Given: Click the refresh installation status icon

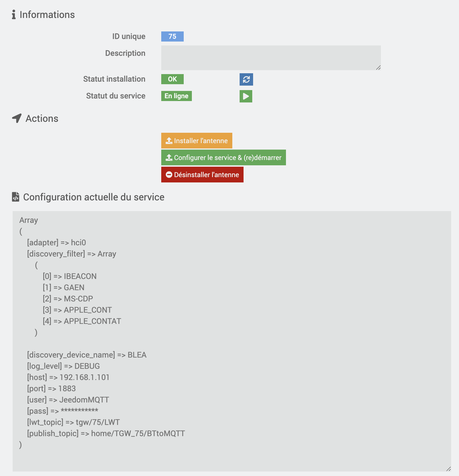Looking at the screenshot, I should tap(246, 79).
